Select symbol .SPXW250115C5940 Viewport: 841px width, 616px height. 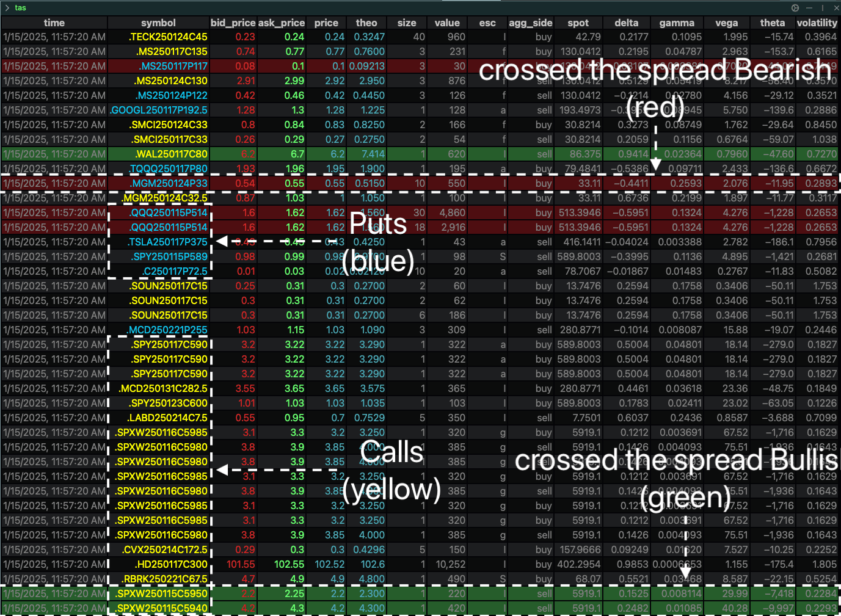161,608
